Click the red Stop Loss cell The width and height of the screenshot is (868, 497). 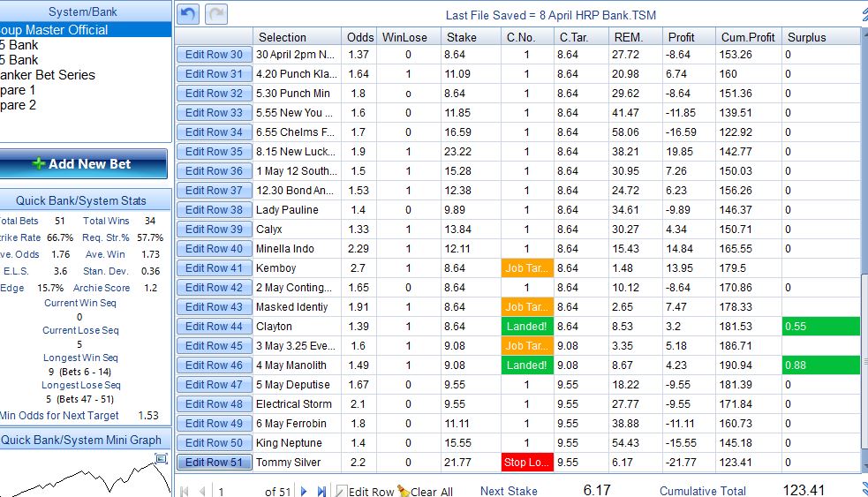click(x=527, y=463)
